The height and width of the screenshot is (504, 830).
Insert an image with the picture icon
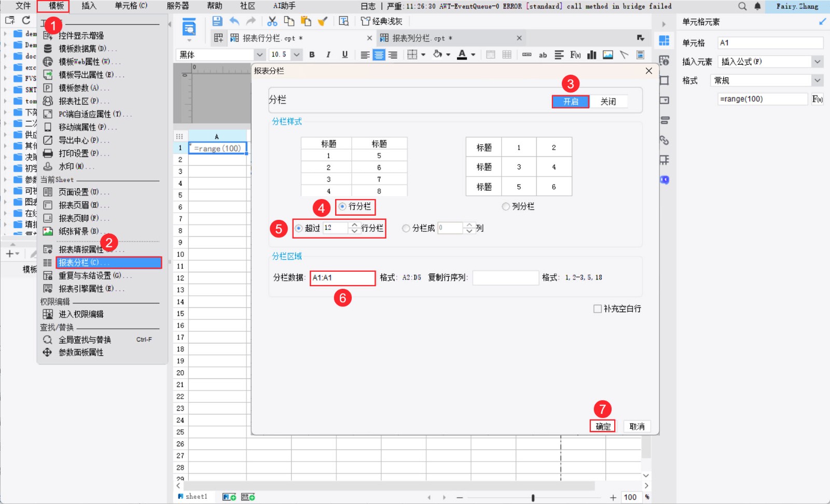click(x=608, y=55)
